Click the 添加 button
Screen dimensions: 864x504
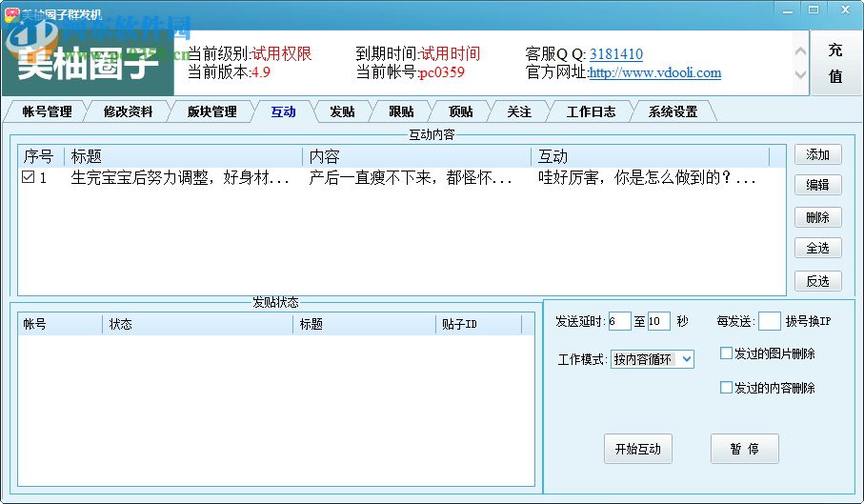pyautogui.click(x=817, y=154)
